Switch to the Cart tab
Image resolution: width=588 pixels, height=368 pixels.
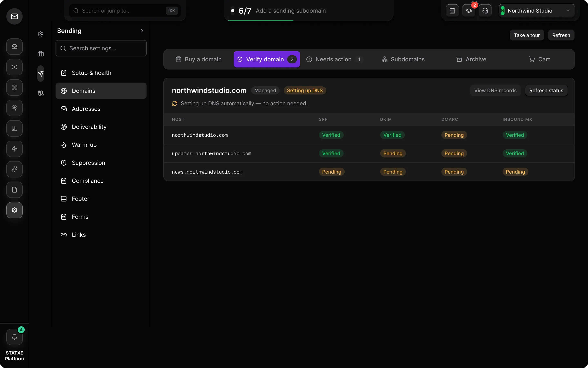tap(539, 59)
